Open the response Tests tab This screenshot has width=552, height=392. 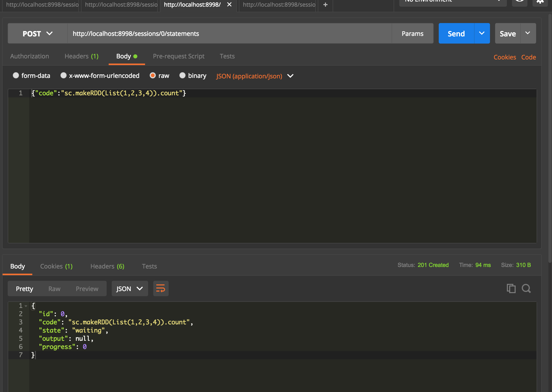(x=149, y=266)
